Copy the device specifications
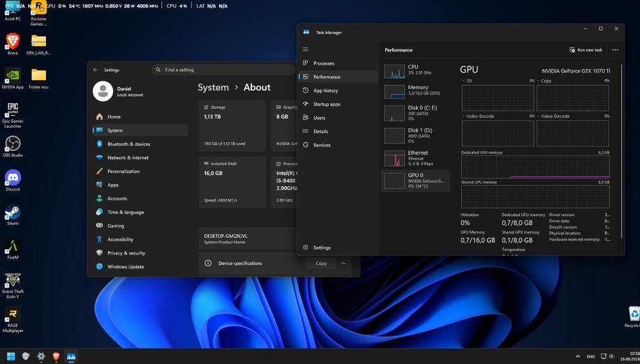This screenshot has height=364, width=640. pyautogui.click(x=321, y=263)
